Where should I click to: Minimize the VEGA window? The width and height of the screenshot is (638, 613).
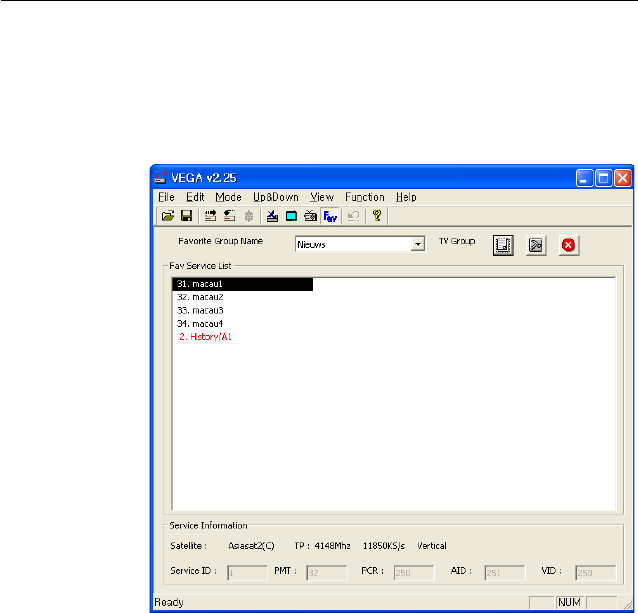tap(584, 178)
